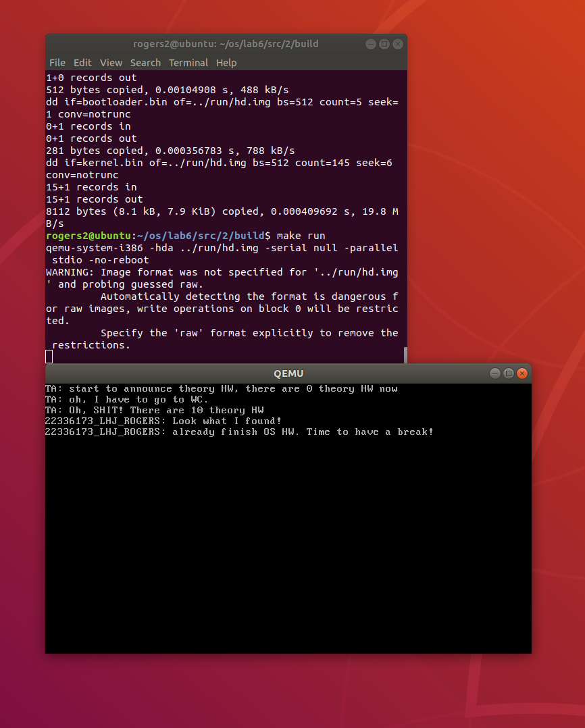Viewport: 585px width, 728px height.
Task: Open the Terminal menu in menu bar
Action: click(x=188, y=63)
